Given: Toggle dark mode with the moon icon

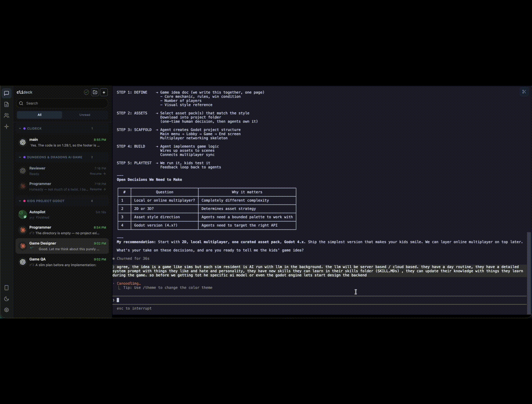Looking at the screenshot, I should tap(6, 299).
